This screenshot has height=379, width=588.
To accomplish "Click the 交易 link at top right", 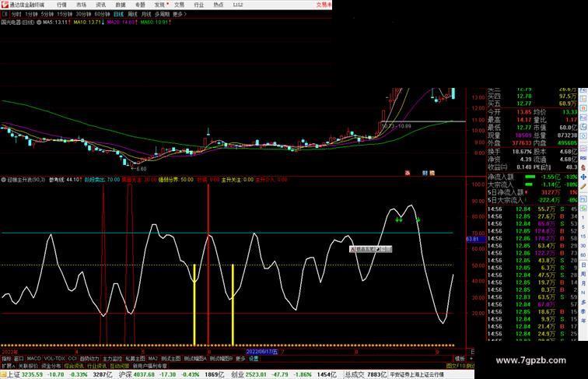I will (x=324, y=5).
